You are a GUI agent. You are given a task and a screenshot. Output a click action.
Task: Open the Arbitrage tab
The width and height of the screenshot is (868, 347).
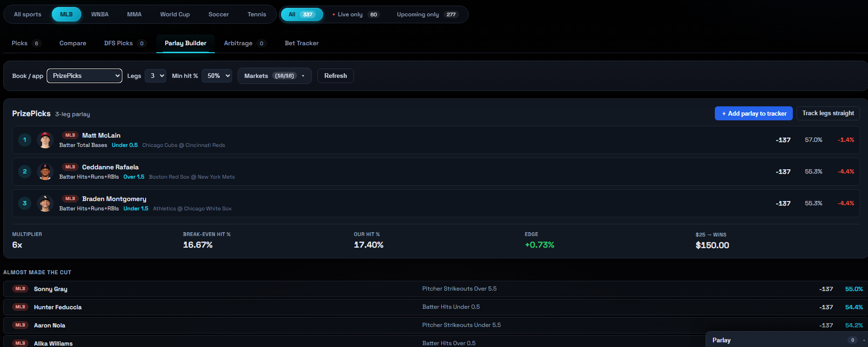[245, 43]
